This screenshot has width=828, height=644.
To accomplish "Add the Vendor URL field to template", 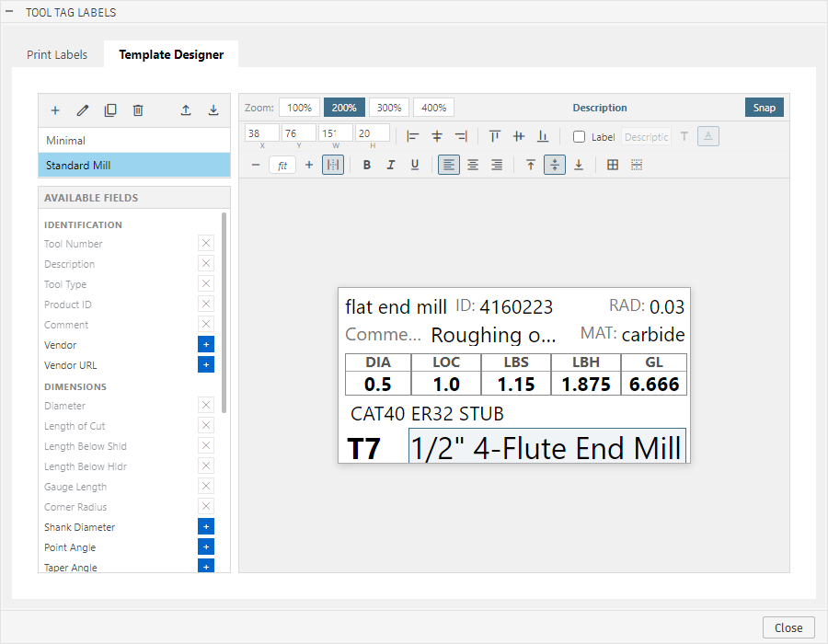I will point(206,364).
